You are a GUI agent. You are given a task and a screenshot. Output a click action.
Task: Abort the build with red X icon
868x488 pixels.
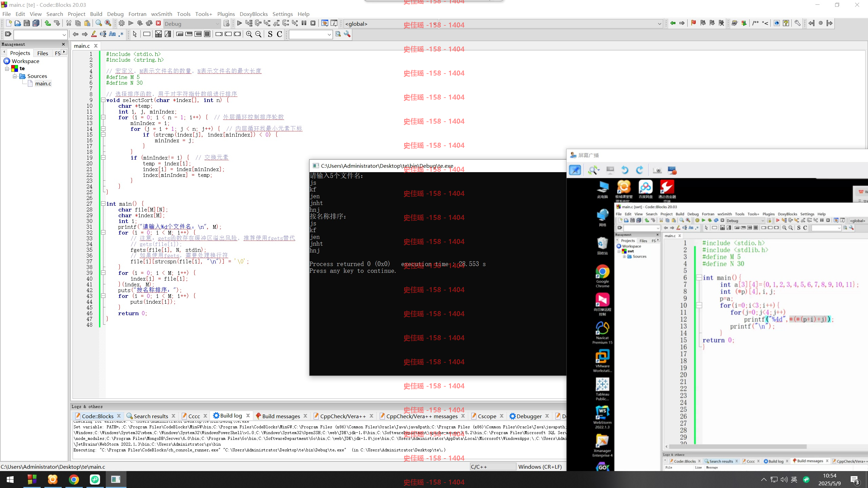point(158,23)
